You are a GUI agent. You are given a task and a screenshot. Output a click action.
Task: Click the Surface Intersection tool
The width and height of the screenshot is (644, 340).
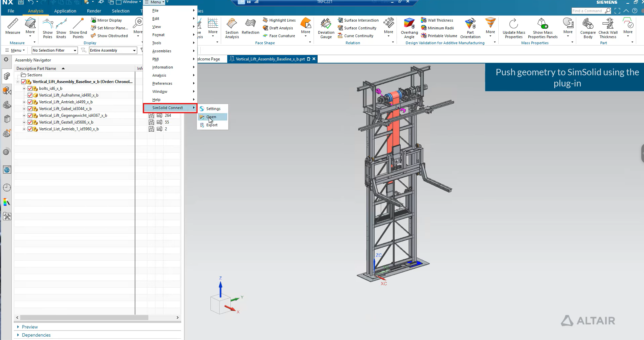(x=358, y=20)
